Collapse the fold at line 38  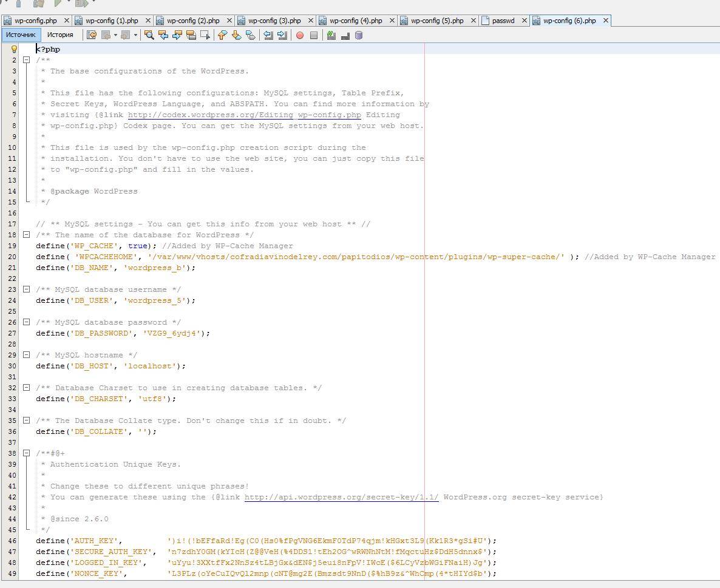(27, 453)
